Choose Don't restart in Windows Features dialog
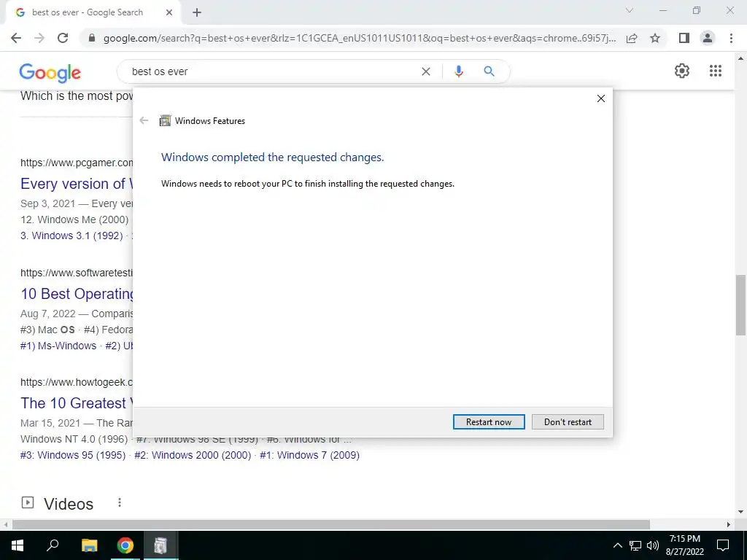747x560 pixels. [568, 422]
